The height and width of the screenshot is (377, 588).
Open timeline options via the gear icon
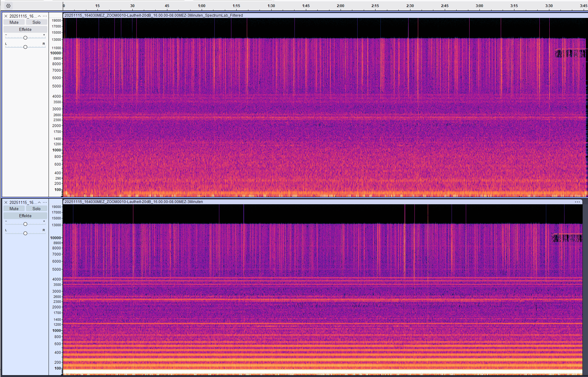(8, 6)
